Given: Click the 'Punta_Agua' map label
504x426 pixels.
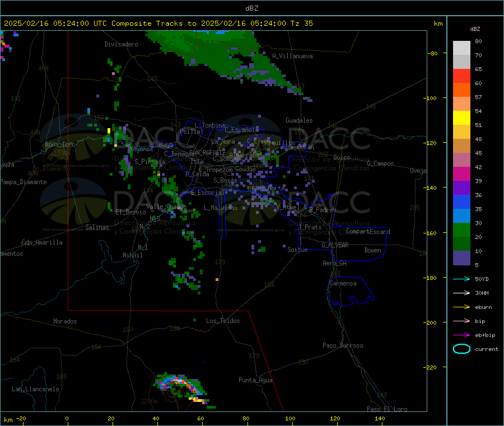Looking at the screenshot, I should [x=255, y=380].
